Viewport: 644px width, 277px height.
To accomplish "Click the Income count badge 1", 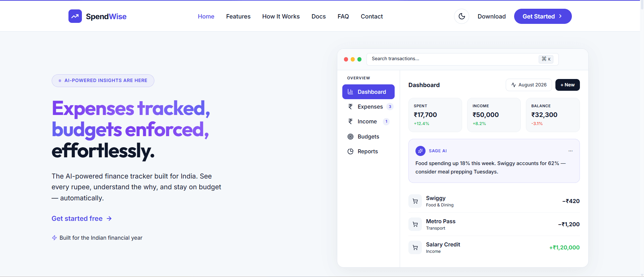I will (x=386, y=121).
